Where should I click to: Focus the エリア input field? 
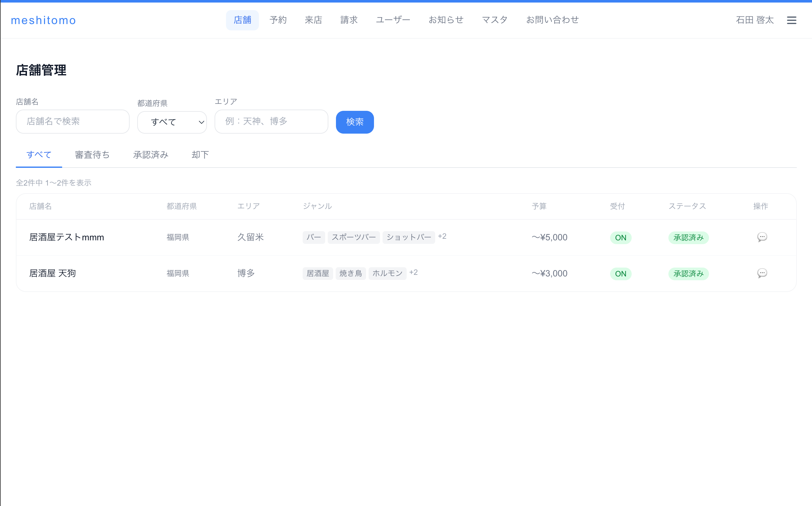(271, 122)
